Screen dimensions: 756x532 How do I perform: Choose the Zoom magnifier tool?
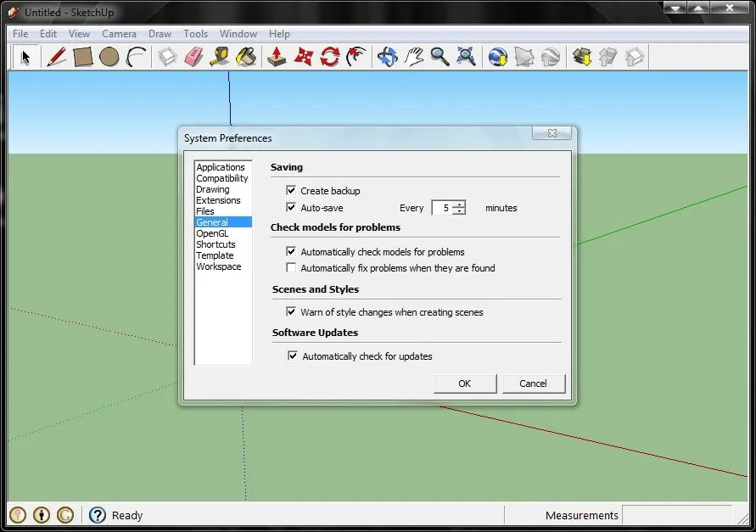tap(440, 57)
